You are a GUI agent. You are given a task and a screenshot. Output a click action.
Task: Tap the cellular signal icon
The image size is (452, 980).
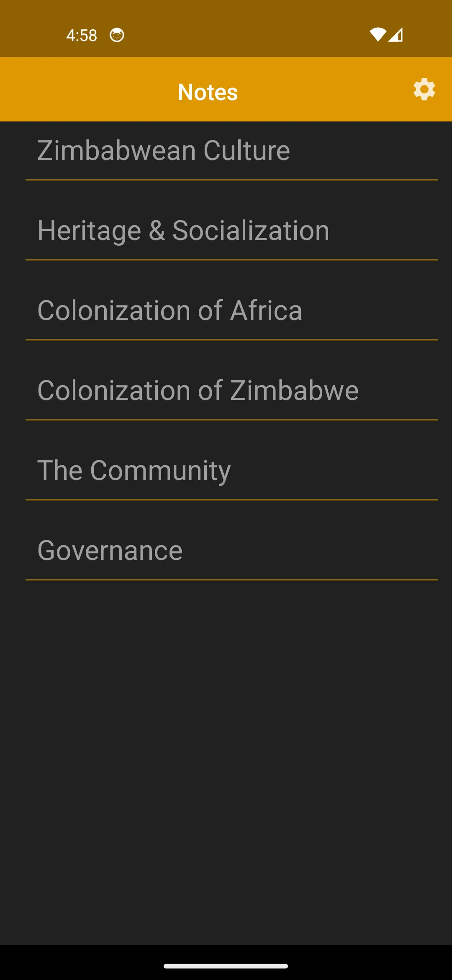395,35
